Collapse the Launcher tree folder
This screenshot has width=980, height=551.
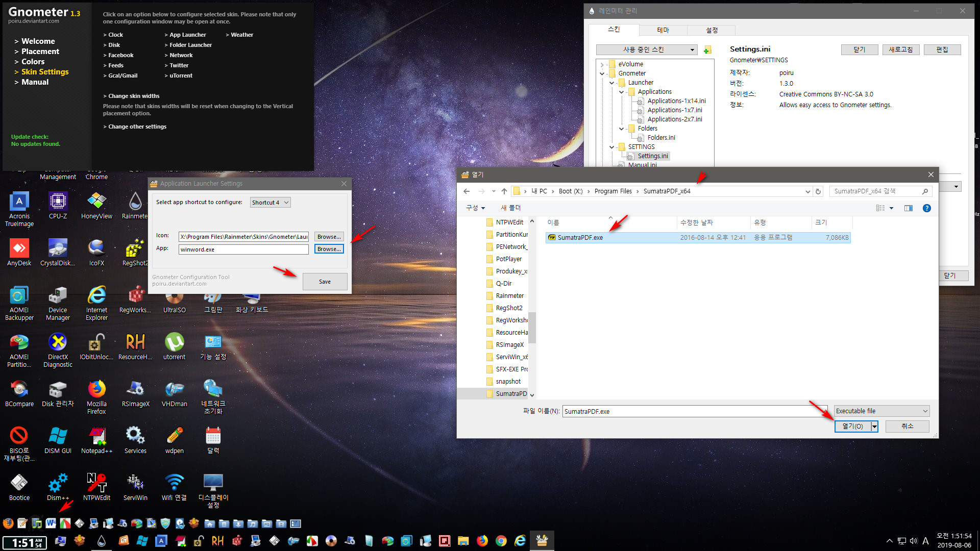coord(611,83)
